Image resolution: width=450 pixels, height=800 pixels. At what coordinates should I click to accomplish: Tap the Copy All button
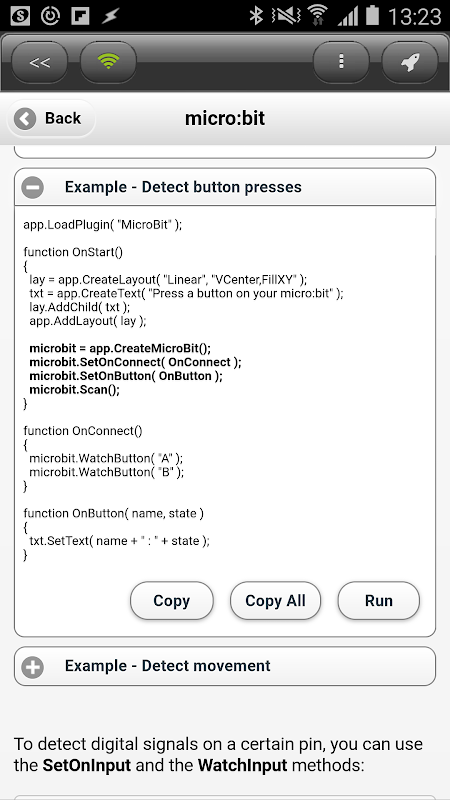click(276, 601)
